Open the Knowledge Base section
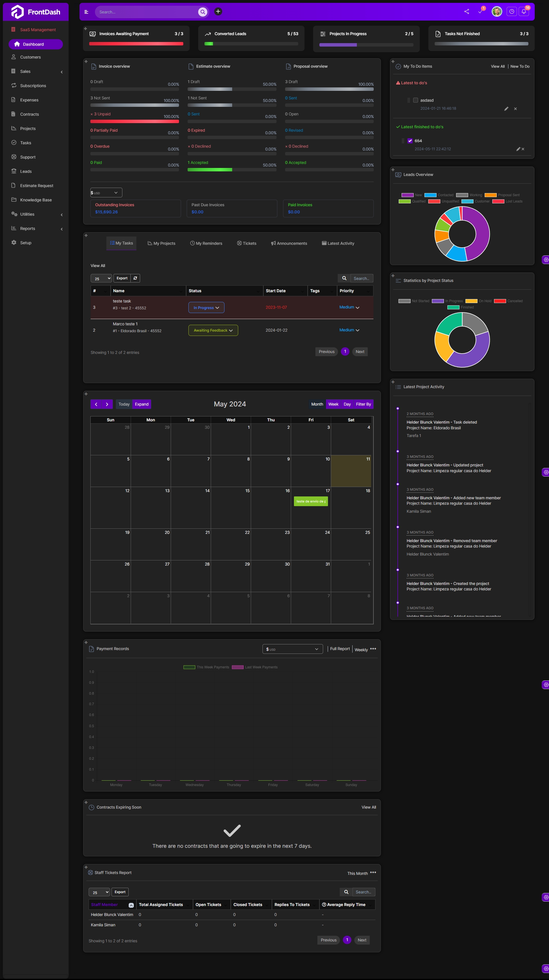 (x=36, y=200)
